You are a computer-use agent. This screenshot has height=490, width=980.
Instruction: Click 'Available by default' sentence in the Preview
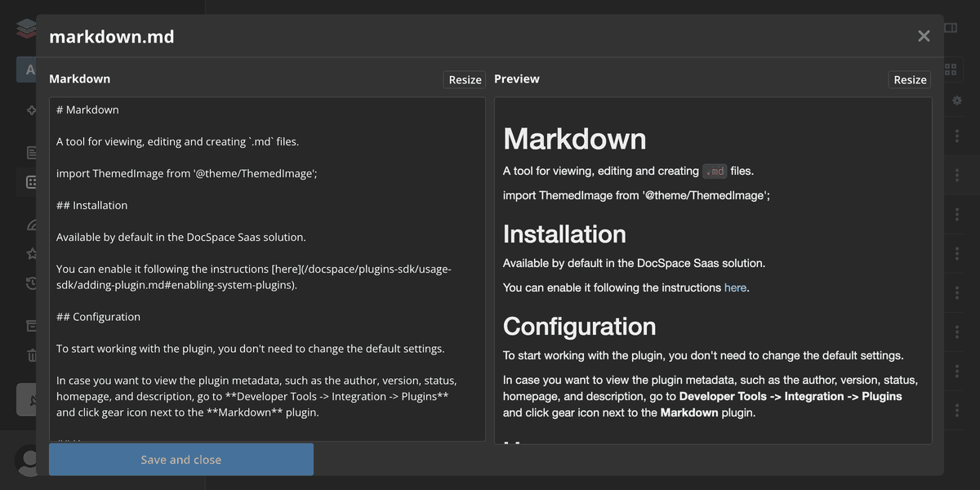pyautogui.click(x=634, y=263)
